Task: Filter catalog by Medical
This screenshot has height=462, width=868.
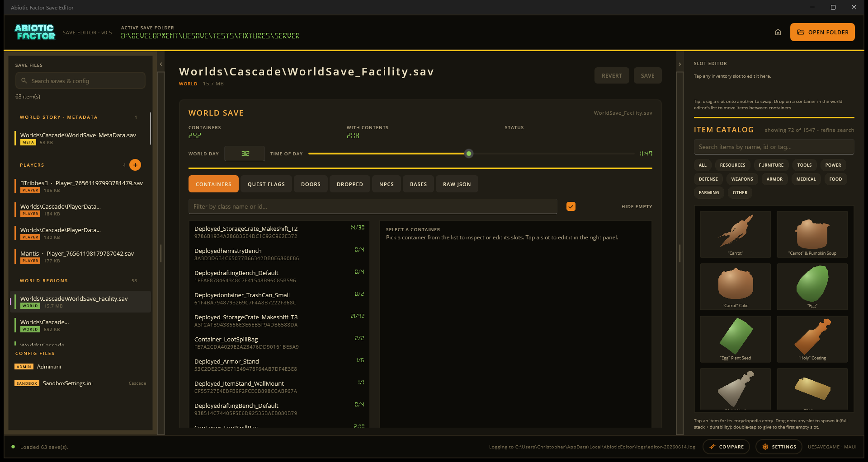Action: pyautogui.click(x=806, y=179)
